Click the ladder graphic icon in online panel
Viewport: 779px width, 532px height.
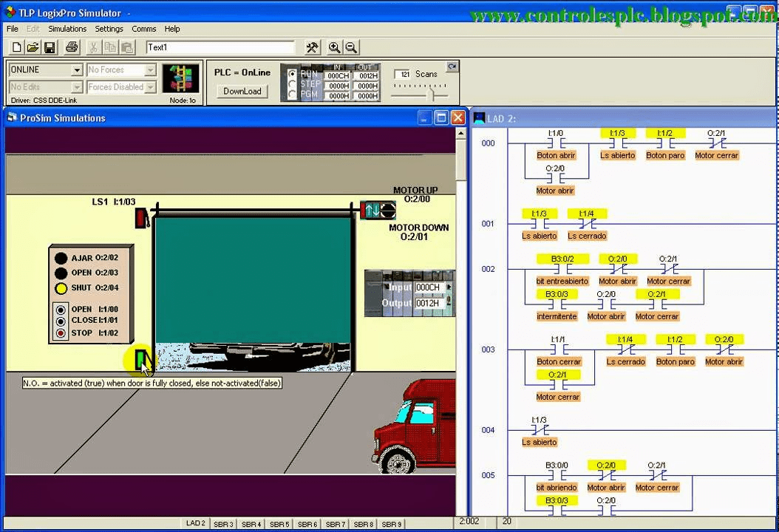click(181, 78)
